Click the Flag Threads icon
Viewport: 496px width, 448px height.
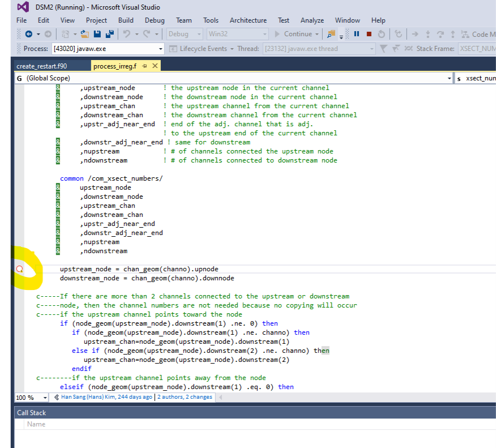pos(396,48)
